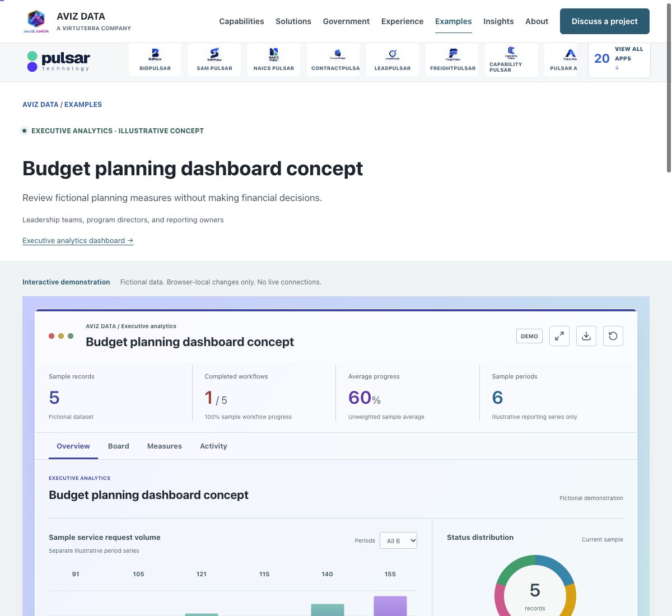
Task: Click the Average progress 60% value
Action: (x=365, y=398)
